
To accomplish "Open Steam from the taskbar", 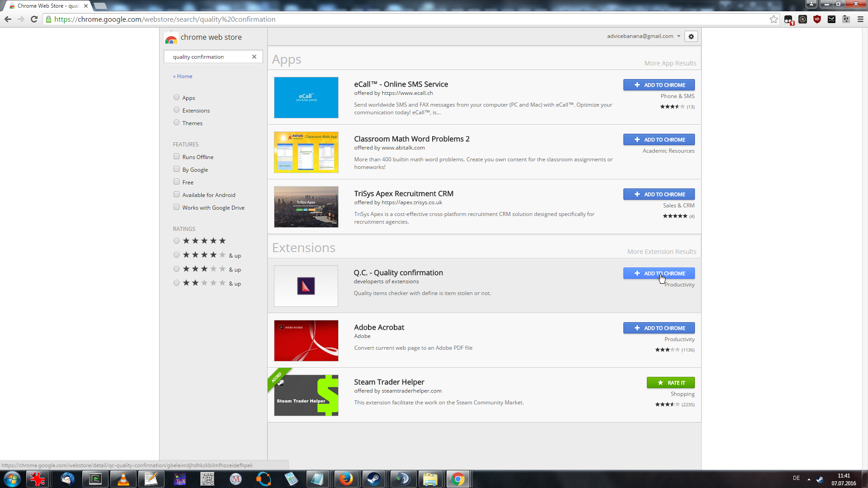I will point(374,479).
